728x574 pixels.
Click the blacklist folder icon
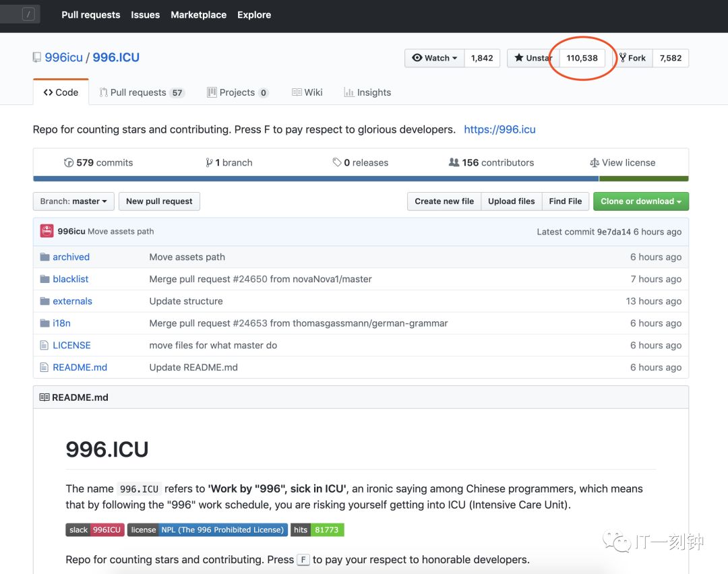tap(44, 279)
